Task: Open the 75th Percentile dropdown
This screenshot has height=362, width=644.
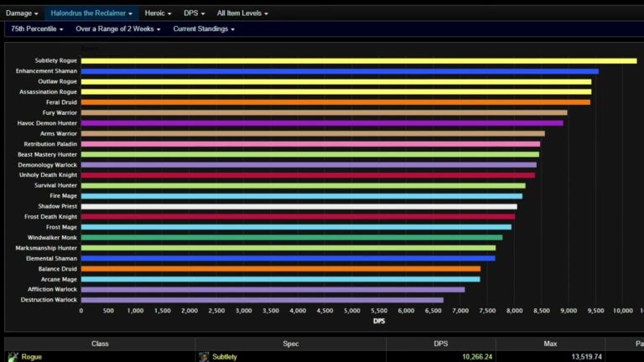Action: 37,28
